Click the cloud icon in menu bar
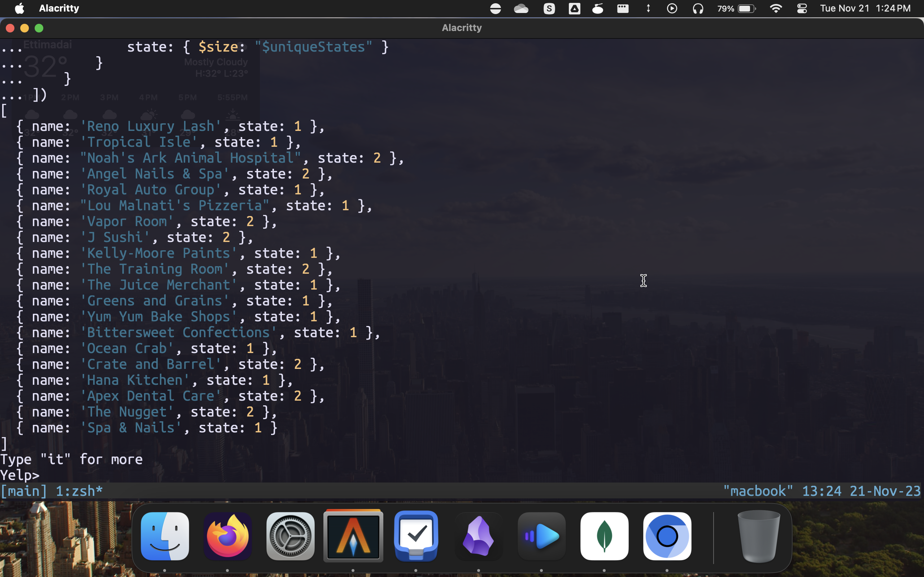Viewport: 924px width, 577px height. [521, 8]
